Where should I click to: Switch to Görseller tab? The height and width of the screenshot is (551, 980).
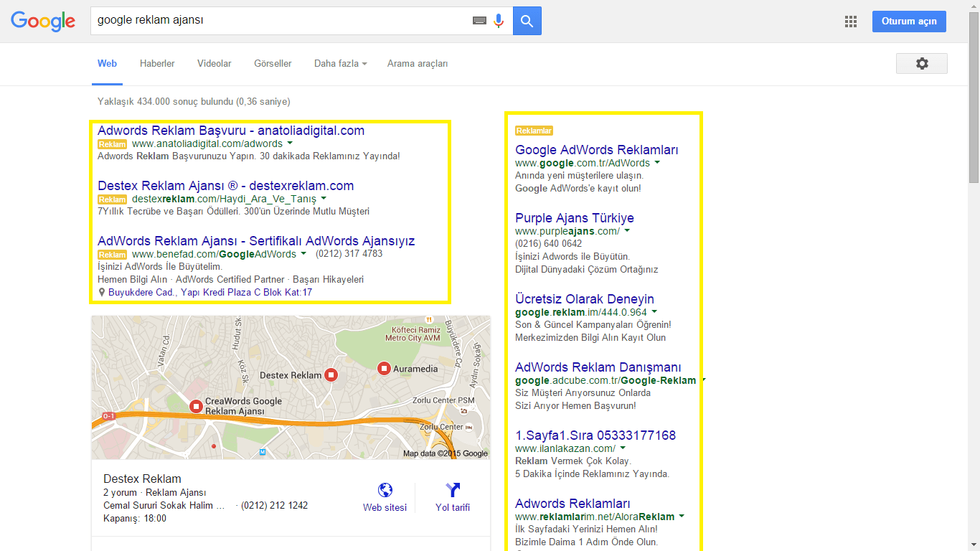coord(273,63)
